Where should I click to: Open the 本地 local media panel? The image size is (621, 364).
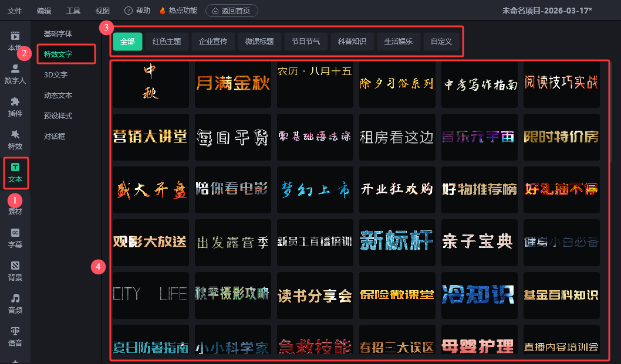[15, 40]
